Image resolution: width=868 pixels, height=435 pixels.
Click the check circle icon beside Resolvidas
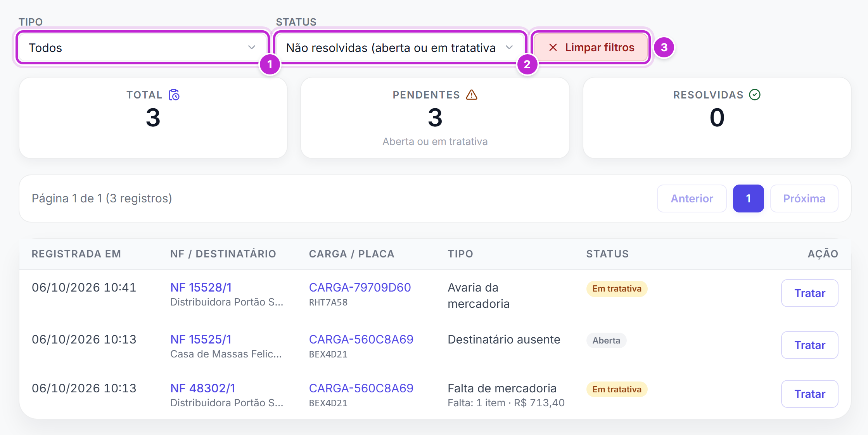click(x=755, y=95)
